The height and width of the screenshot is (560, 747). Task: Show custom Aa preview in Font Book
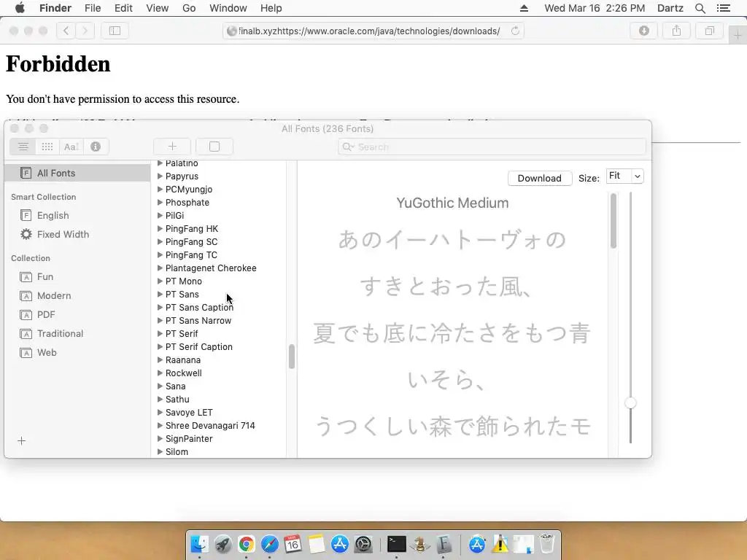point(71,147)
